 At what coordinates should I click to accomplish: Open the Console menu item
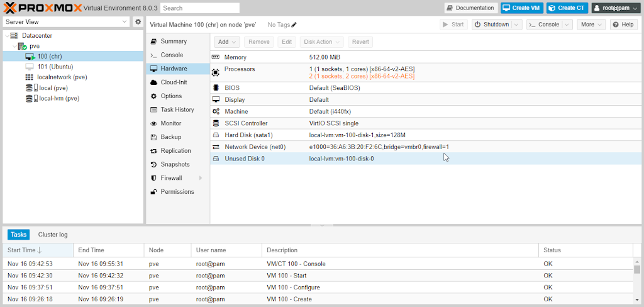(178, 55)
